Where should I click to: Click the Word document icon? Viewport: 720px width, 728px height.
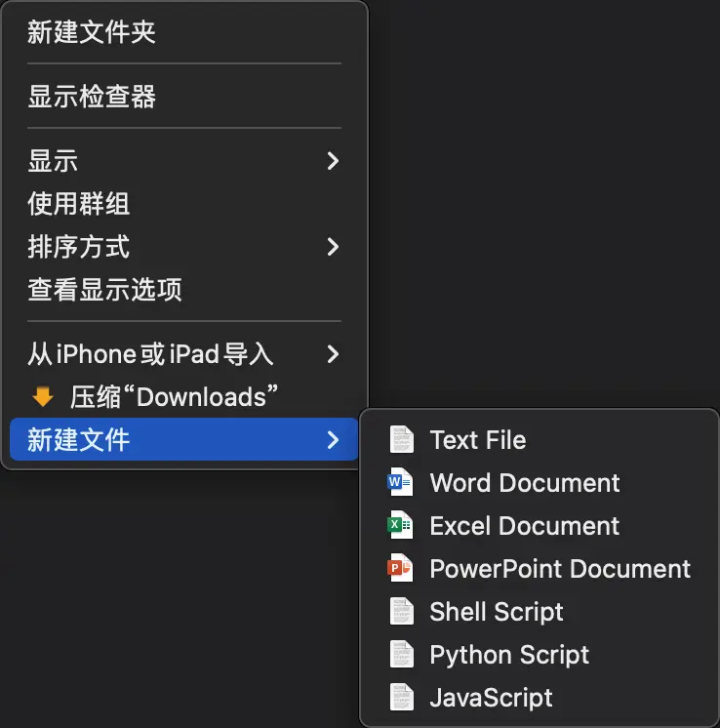[401, 482]
